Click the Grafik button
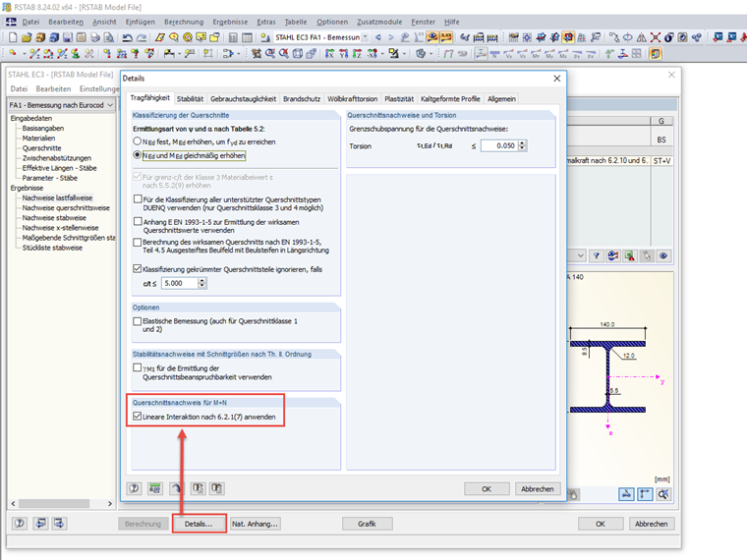This screenshot has width=747, height=560. tap(367, 524)
